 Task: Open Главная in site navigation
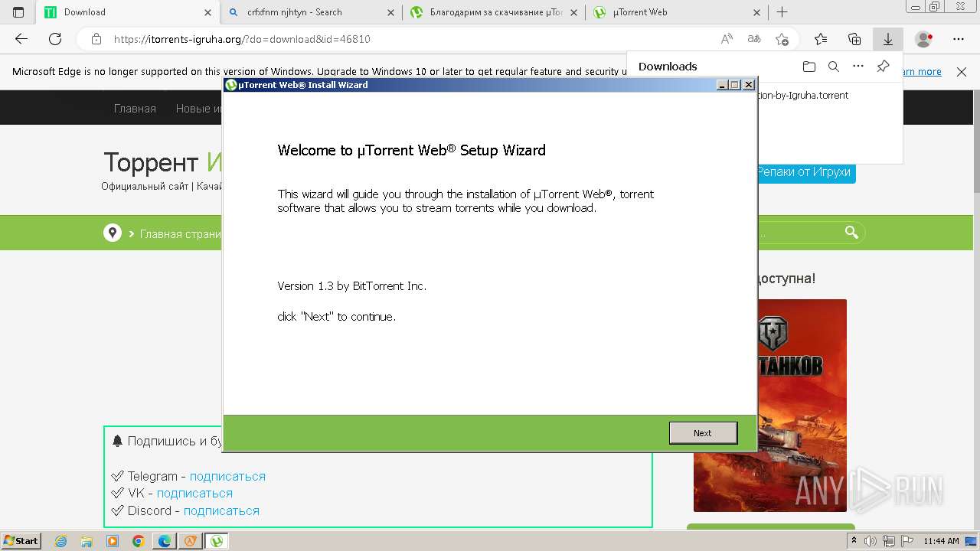point(135,109)
